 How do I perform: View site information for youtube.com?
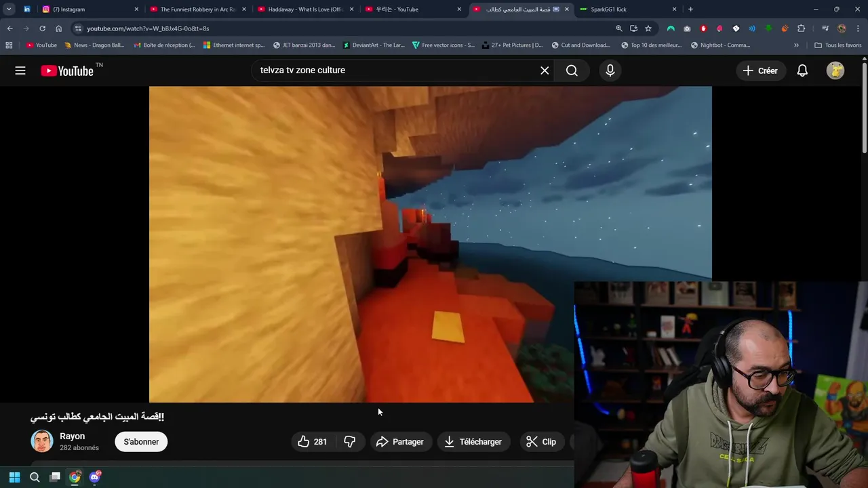pos(78,28)
